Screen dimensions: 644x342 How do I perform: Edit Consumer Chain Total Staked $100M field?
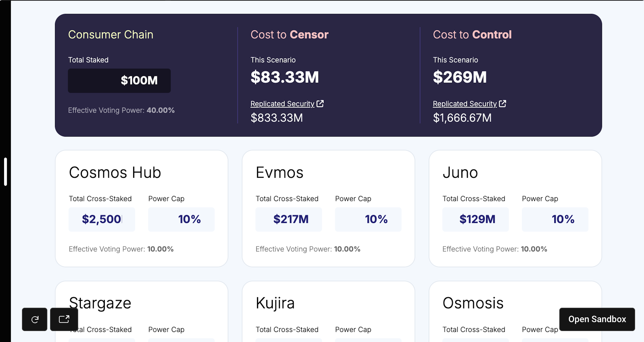click(119, 81)
